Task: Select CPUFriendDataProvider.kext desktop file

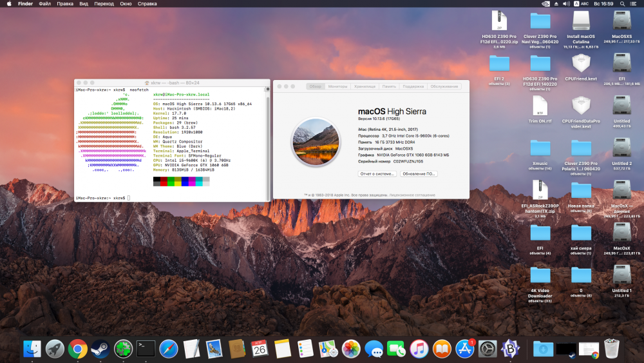Action: pos(581,106)
